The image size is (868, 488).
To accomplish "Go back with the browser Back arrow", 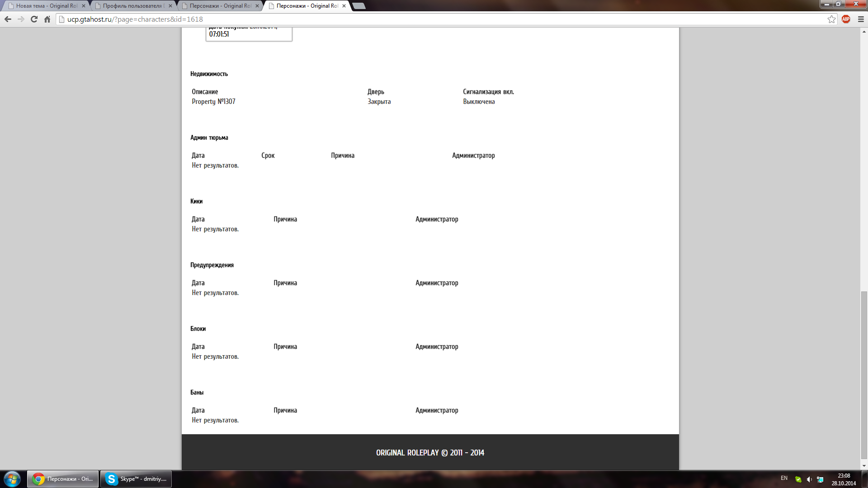I will (x=8, y=19).
